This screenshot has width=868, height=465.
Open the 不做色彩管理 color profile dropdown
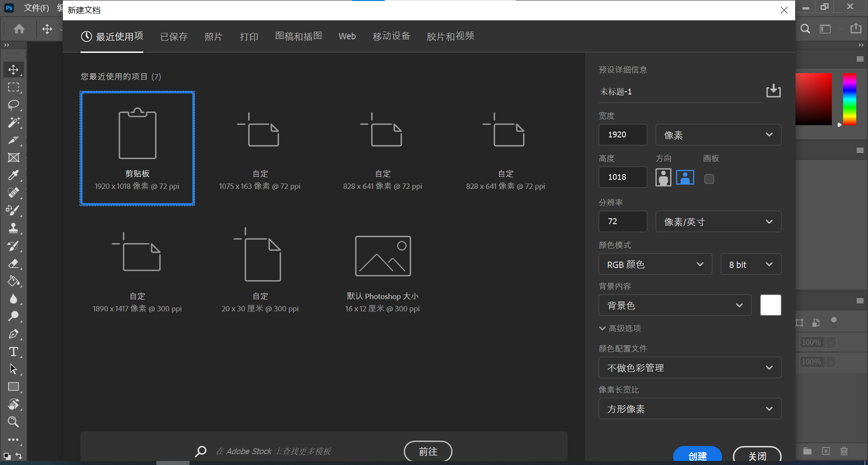click(690, 368)
